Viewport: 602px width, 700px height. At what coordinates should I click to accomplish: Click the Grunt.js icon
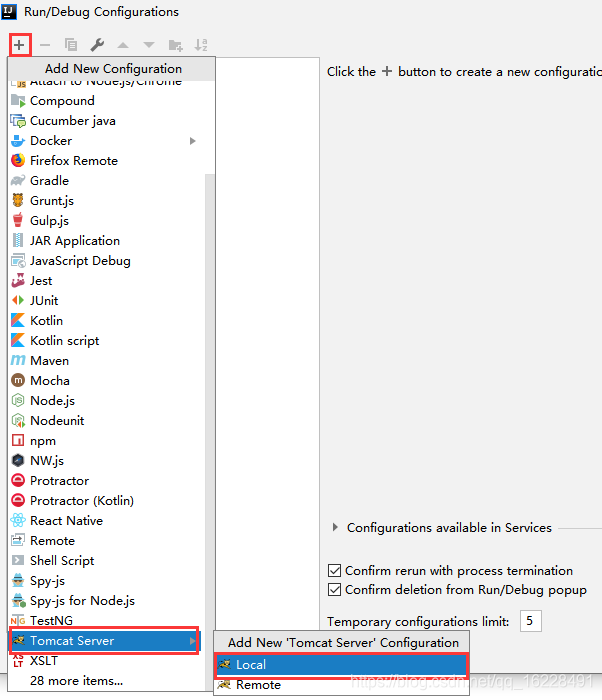point(18,201)
